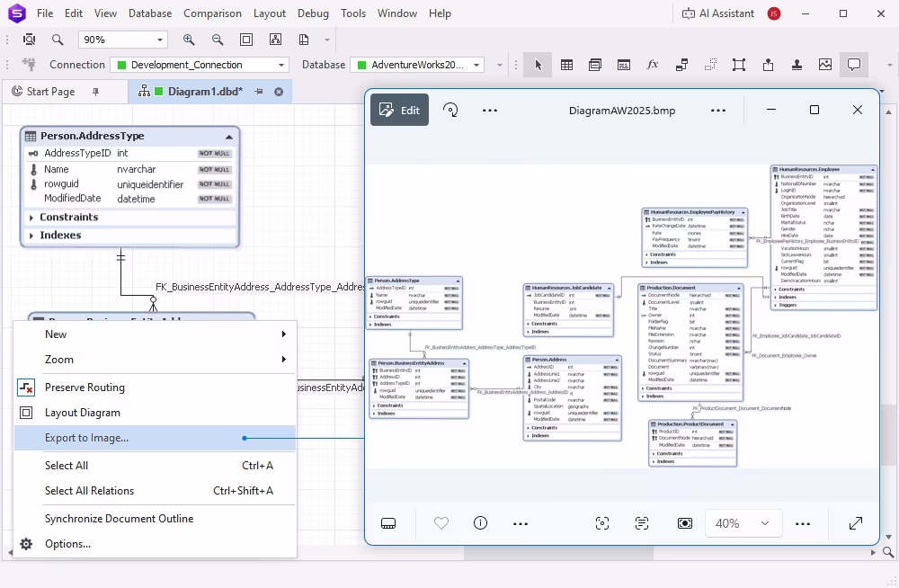Screen dimensions: 899x588
Task: Click the dbForge Studio app logo
Action: pos(17,13)
